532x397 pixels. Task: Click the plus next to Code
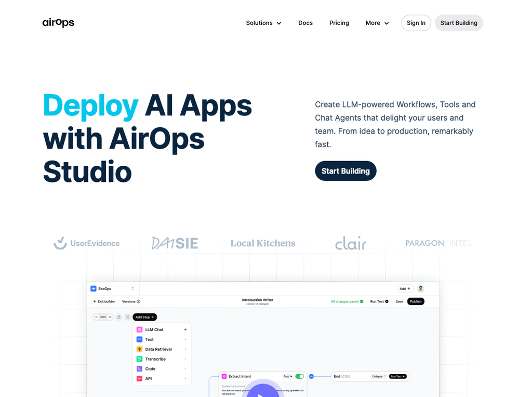(185, 369)
